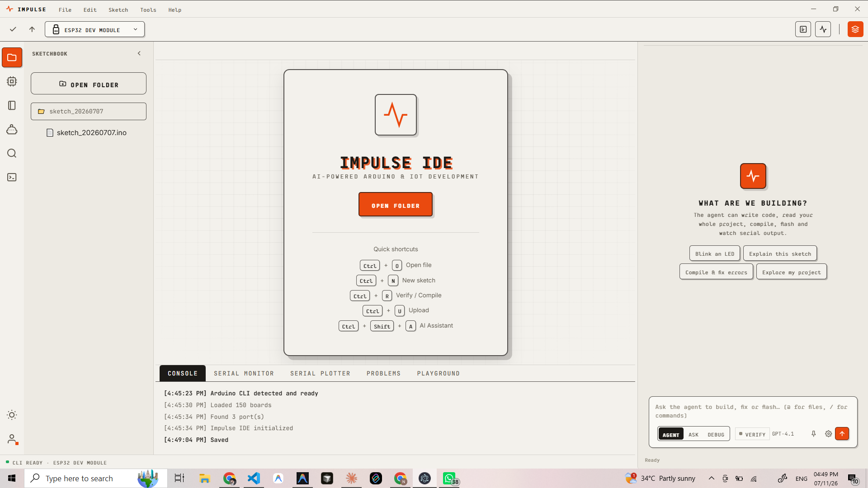Toggle the output panel icon in top-right
868x488 pixels.
coord(803,29)
